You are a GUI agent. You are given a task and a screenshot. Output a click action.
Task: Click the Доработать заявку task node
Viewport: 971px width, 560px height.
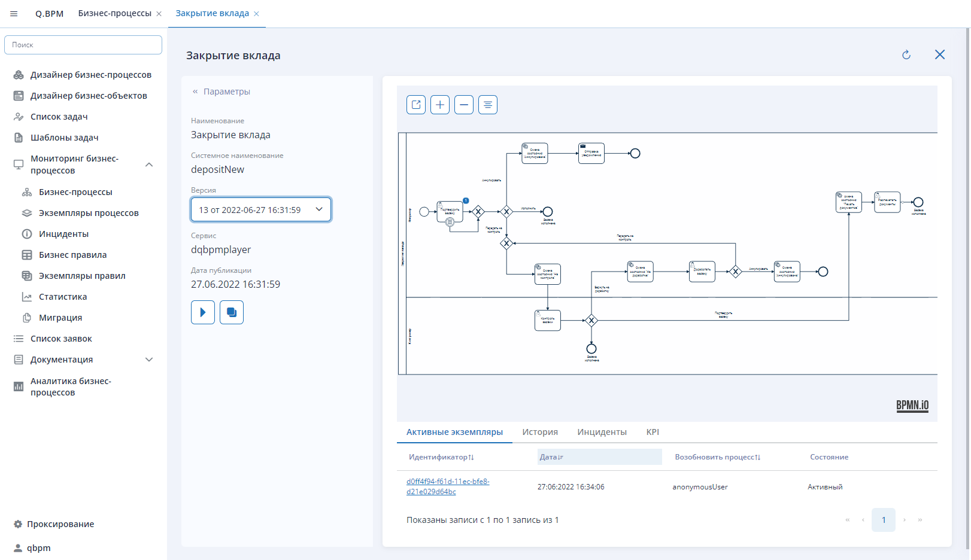coord(702,272)
